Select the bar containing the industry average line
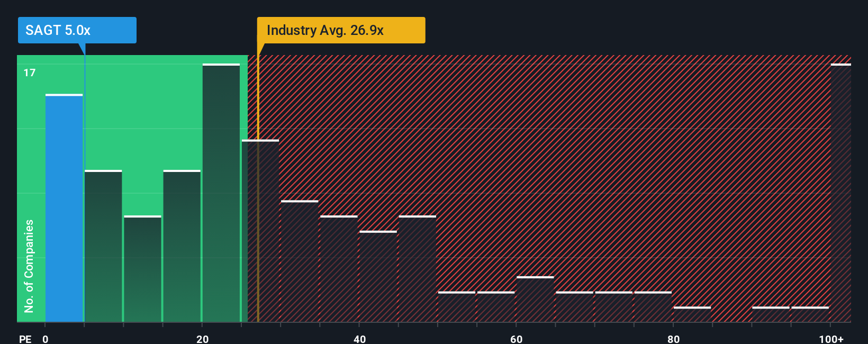The height and width of the screenshot is (344, 868). point(260,231)
